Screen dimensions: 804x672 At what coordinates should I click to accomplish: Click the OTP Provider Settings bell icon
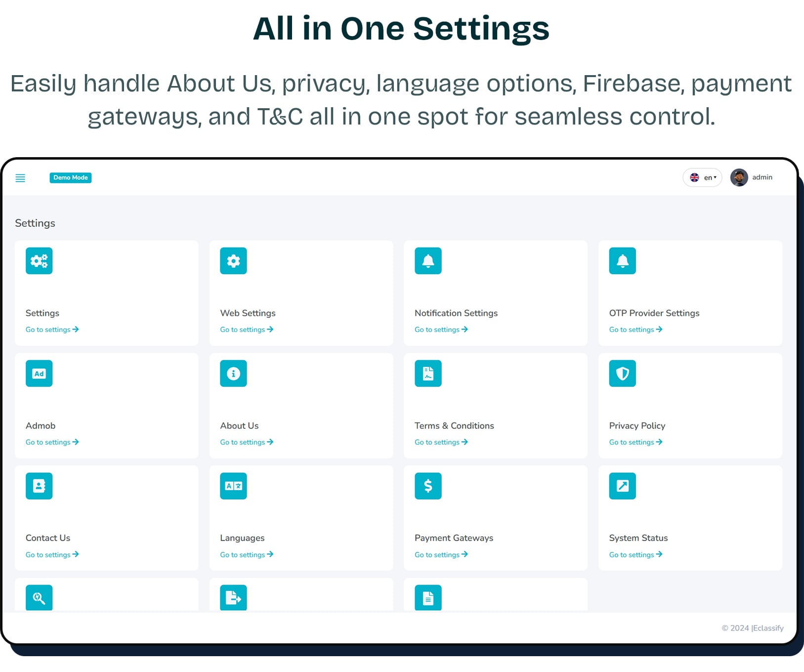(x=622, y=261)
